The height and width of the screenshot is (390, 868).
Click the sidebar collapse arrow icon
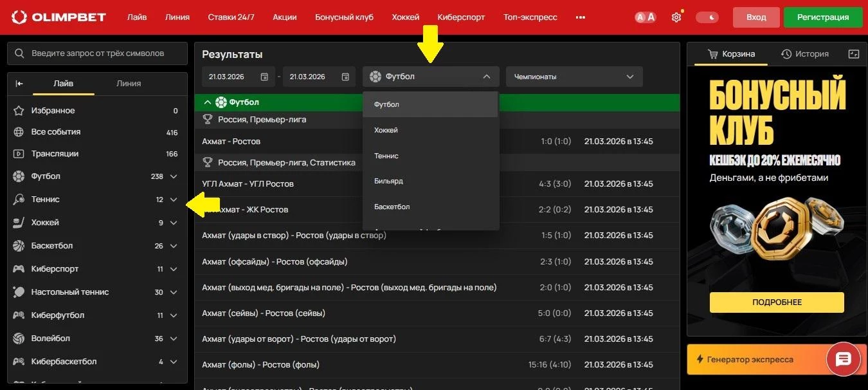coord(19,84)
